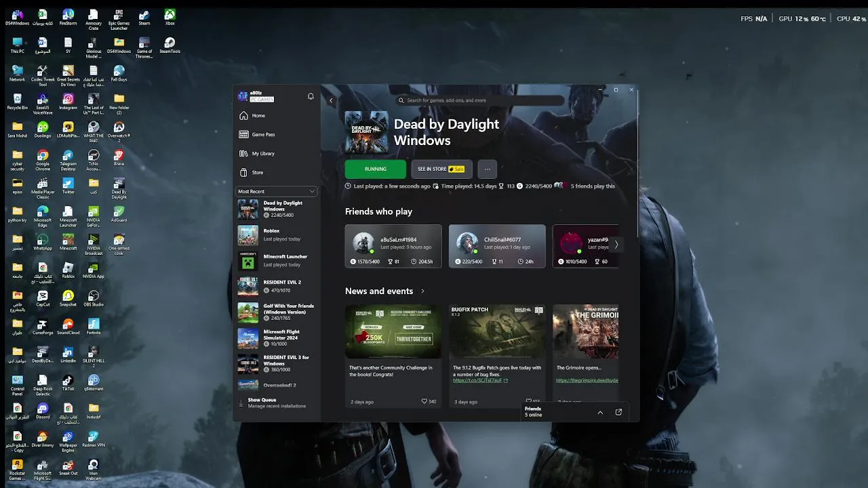Select Minecraft Launcher in recent list

pyautogui.click(x=277, y=260)
